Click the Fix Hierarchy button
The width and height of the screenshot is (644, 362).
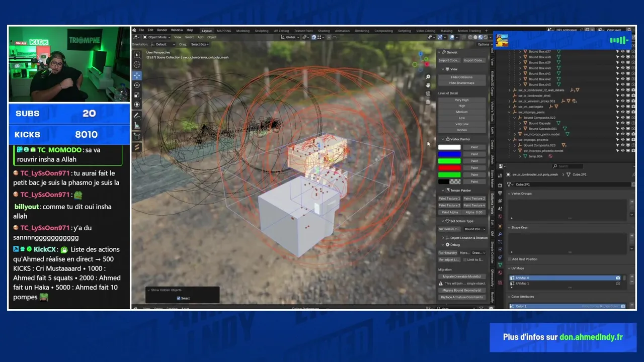coord(447,252)
